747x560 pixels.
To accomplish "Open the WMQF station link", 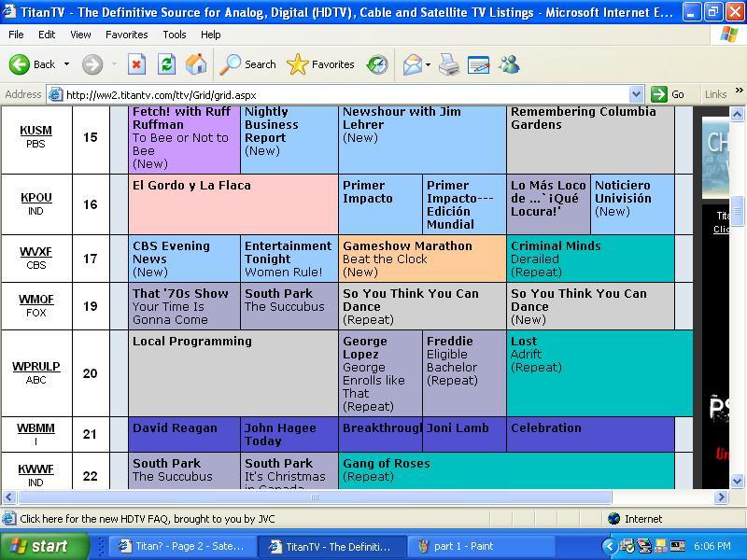I will (x=36, y=299).
